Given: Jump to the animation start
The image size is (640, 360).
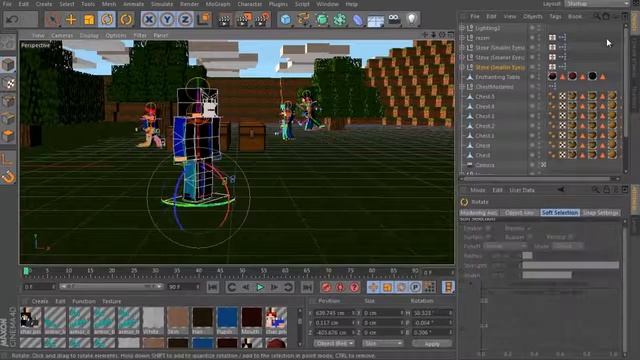Looking at the screenshot, I should coord(213,287).
